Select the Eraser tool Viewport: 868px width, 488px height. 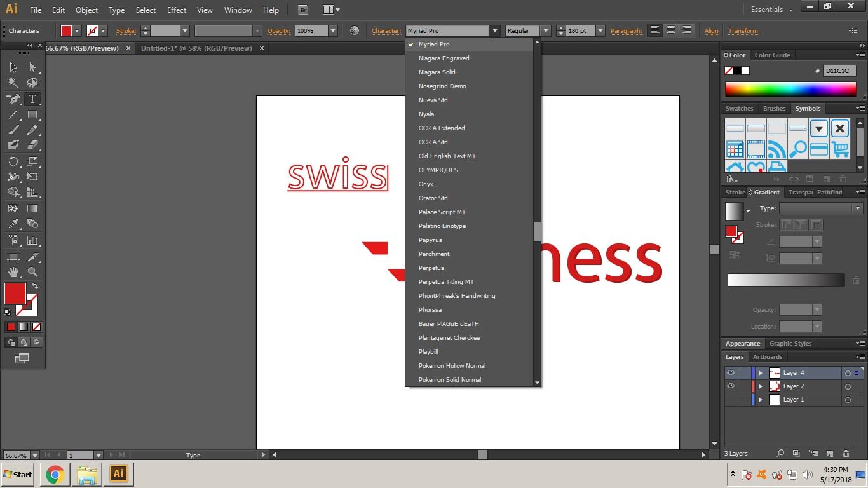32,146
